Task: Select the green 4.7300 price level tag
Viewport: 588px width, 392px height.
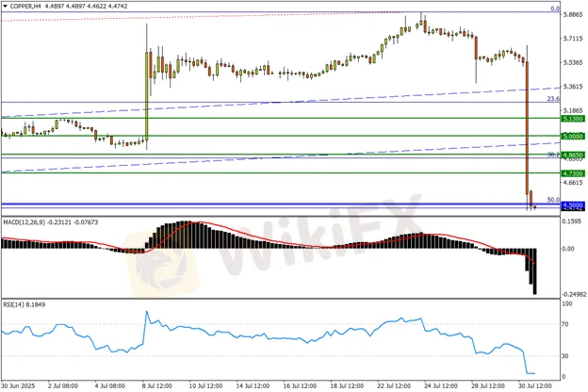Action: coord(573,173)
